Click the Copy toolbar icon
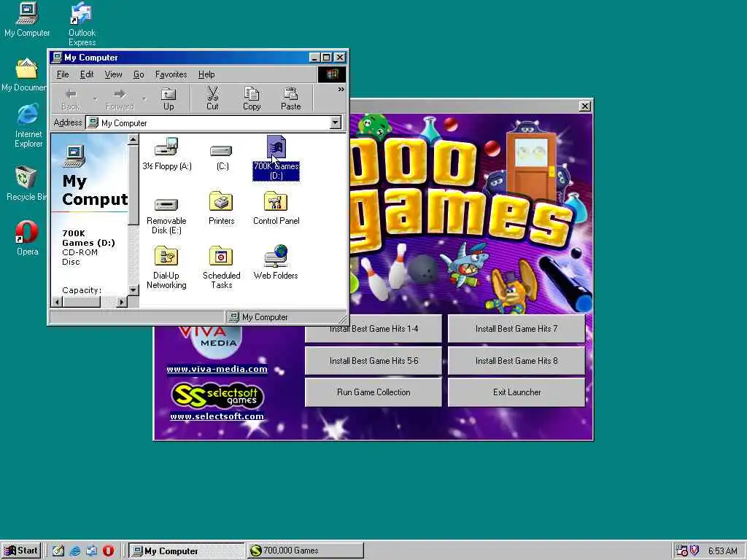Viewport: 747px width, 560px height. 252,99
